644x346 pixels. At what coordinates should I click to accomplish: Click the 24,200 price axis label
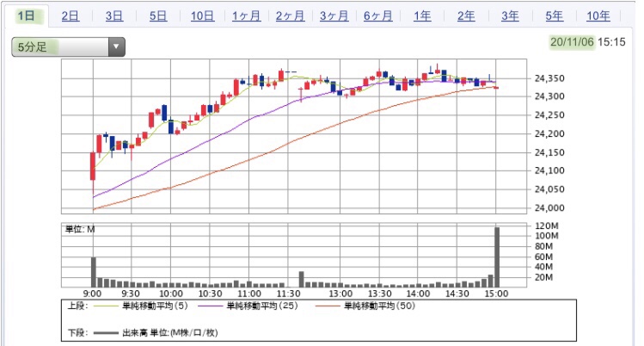[549, 133]
